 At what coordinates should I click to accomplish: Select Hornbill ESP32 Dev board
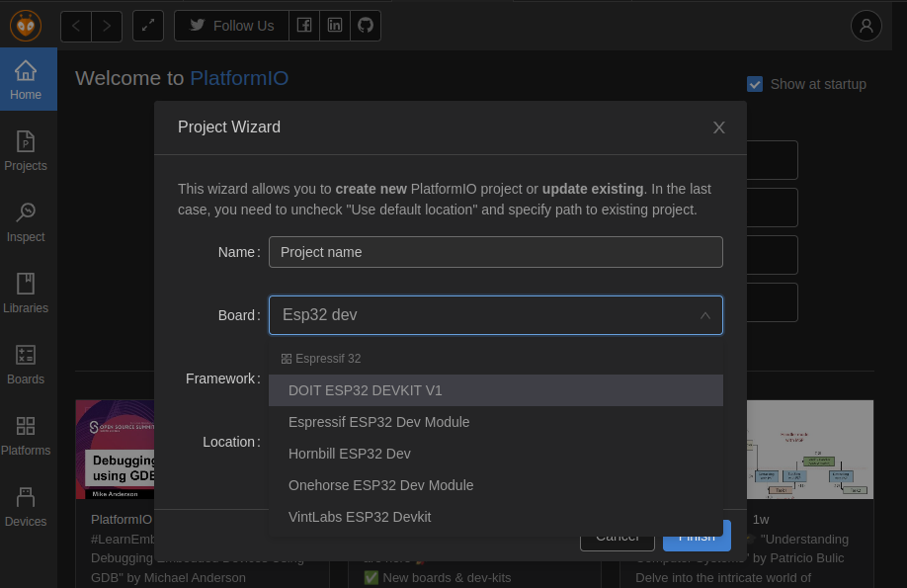coord(496,454)
